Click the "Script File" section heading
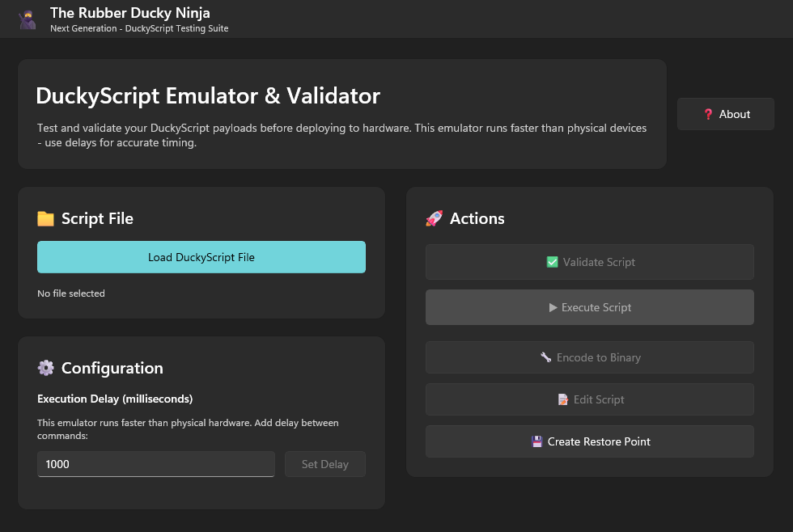Screen dimensions: 793x532 pyautogui.click(x=97, y=218)
